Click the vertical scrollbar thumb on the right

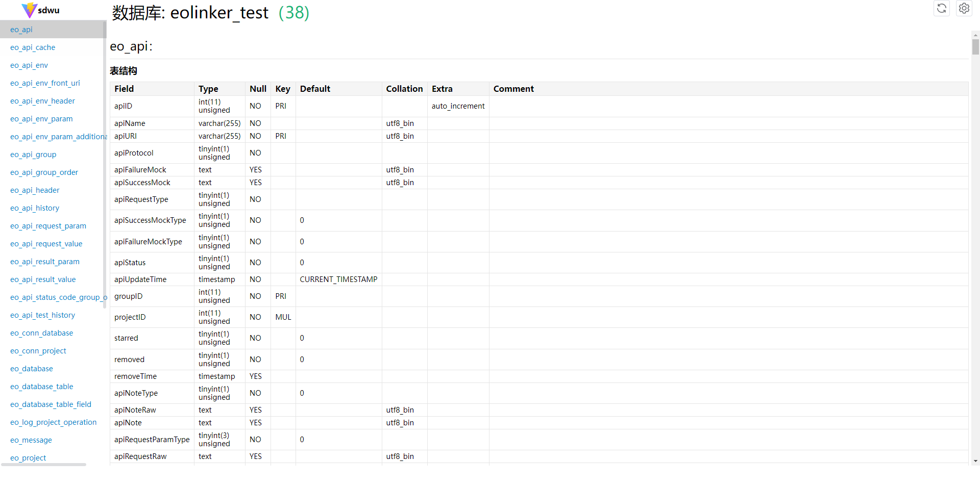click(975, 47)
